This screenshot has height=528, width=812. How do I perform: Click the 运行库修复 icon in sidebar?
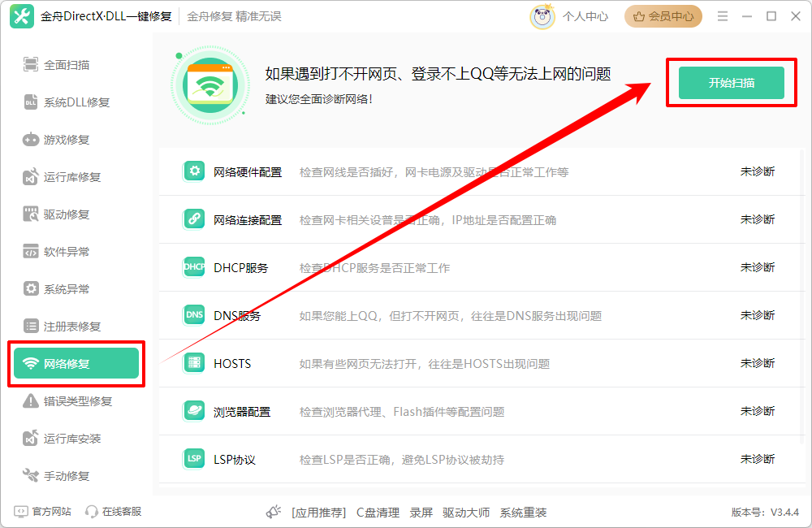tap(31, 177)
